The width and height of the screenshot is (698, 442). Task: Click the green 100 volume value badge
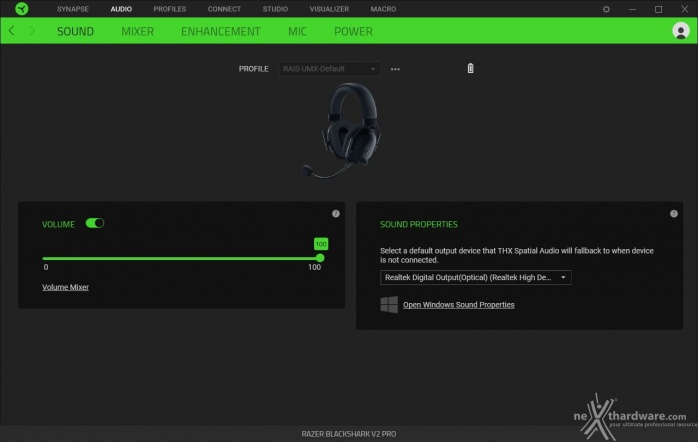(x=321, y=244)
